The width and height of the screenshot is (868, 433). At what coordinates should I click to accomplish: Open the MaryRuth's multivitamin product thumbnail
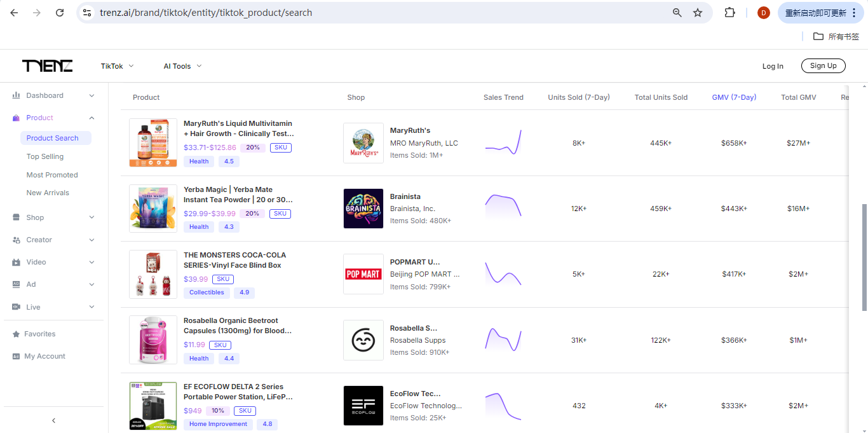153,143
